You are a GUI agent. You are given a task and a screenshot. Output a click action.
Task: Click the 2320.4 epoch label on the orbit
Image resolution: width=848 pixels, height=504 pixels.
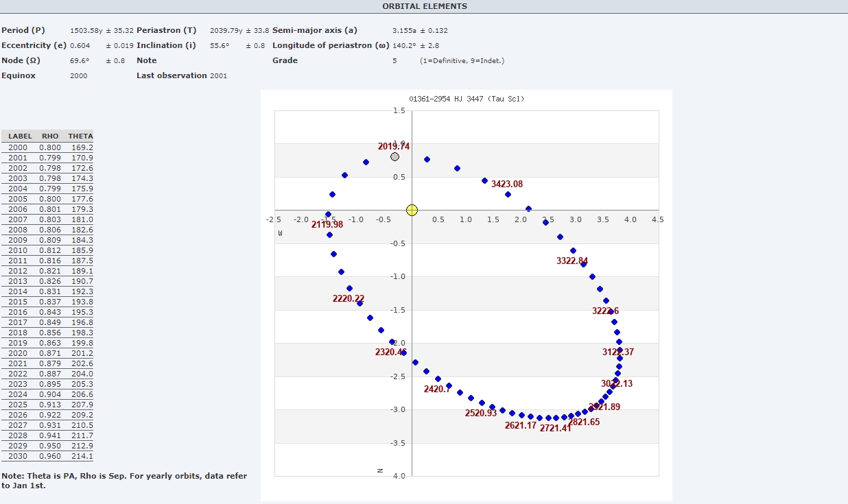pyautogui.click(x=390, y=352)
